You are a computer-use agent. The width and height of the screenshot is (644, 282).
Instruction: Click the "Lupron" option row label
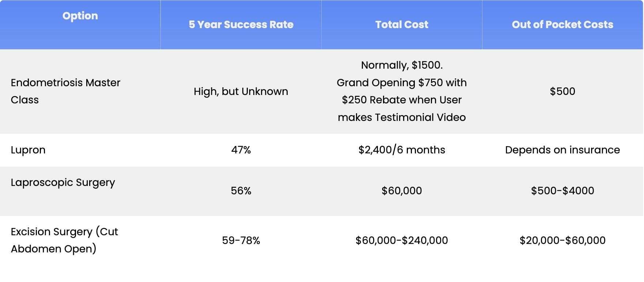[28, 150]
